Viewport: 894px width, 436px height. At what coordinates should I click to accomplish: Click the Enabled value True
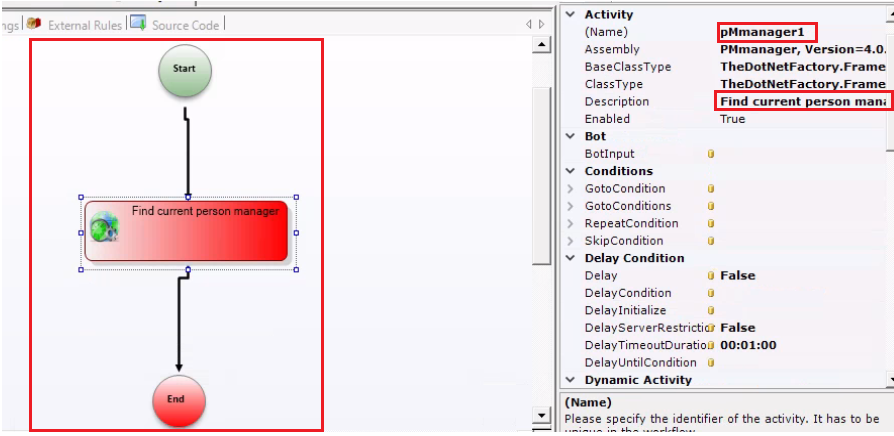[732, 119]
